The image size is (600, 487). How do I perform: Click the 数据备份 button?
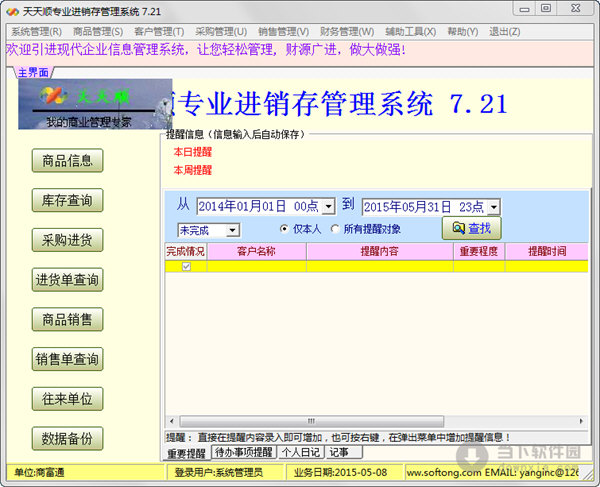67,438
